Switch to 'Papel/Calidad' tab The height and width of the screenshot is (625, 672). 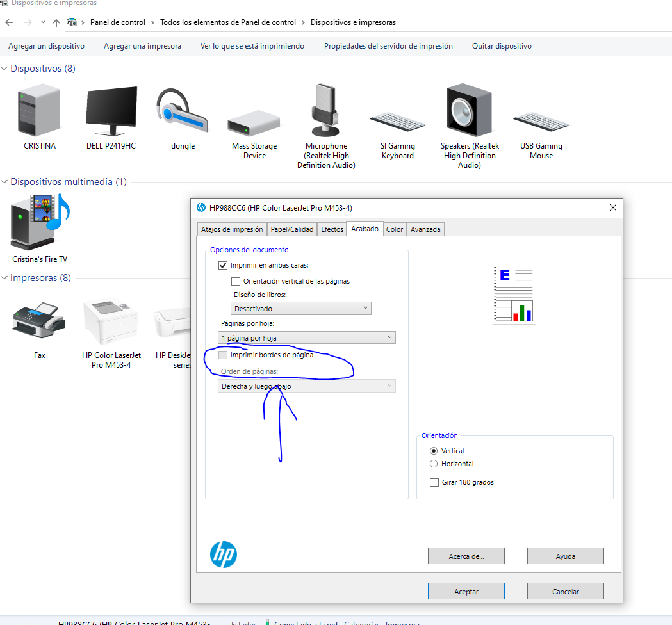click(292, 229)
